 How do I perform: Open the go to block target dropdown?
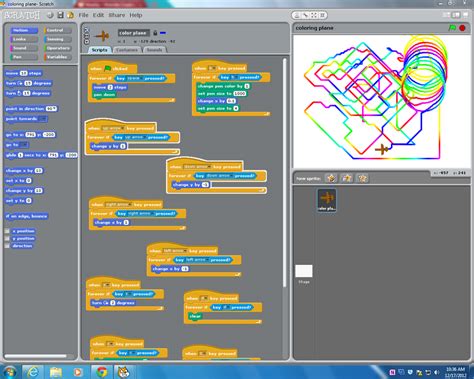pyautogui.click(x=24, y=145)
